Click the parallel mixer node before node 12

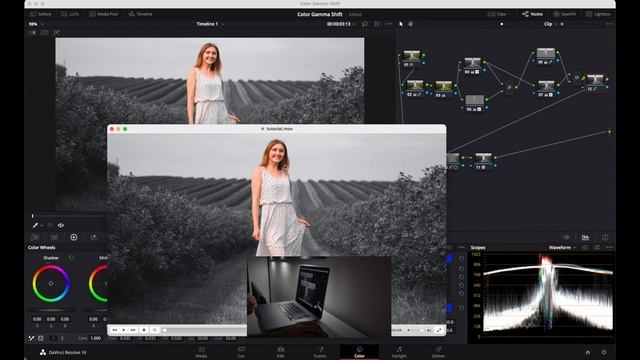pos(577,77)
